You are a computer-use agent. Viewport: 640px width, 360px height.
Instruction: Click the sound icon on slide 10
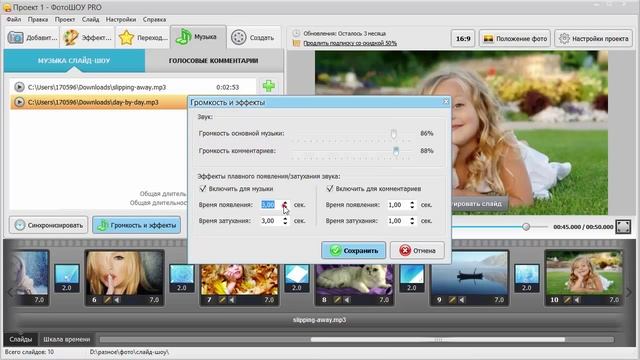577,300
